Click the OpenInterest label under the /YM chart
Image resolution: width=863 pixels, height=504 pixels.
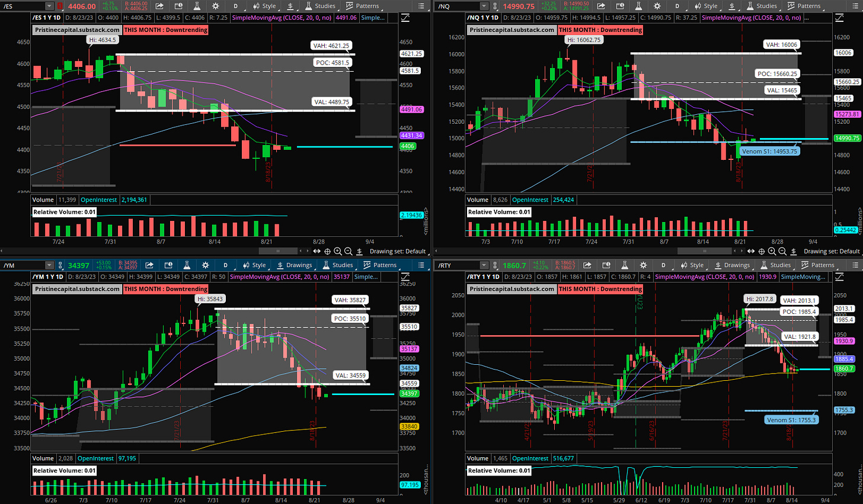point(97,458)
